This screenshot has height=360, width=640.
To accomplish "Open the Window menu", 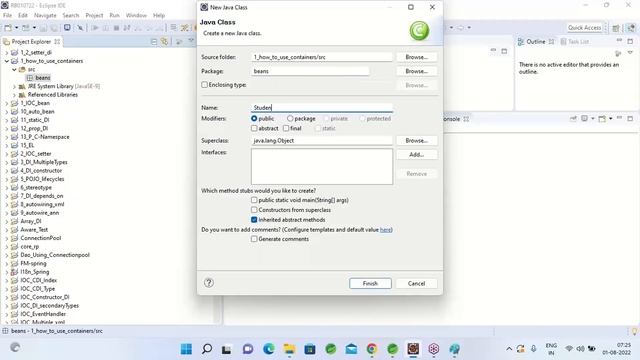I will [x=136, y=15].
